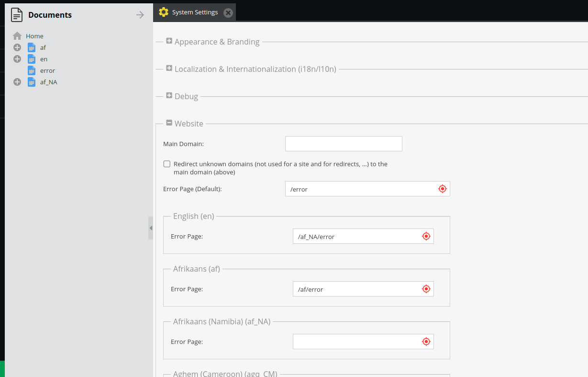The width and height of the screenshot is (588, 377).
Task: Expand the Appearance & Branding section
Action: pyautogui.click(x=169, y=41)
